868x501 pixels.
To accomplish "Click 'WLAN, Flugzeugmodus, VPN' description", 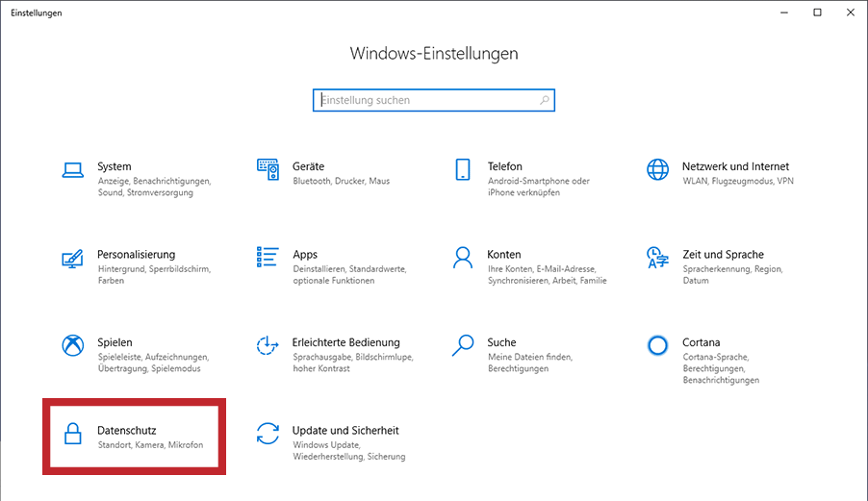I will pos(738,181).
